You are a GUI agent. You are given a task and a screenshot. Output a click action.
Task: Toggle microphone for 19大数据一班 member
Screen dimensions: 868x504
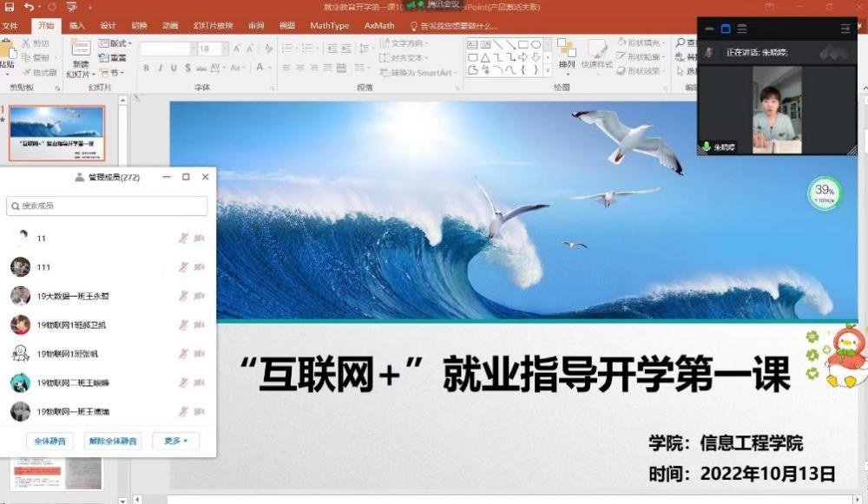pyautogui.click(x=183, y=296)
